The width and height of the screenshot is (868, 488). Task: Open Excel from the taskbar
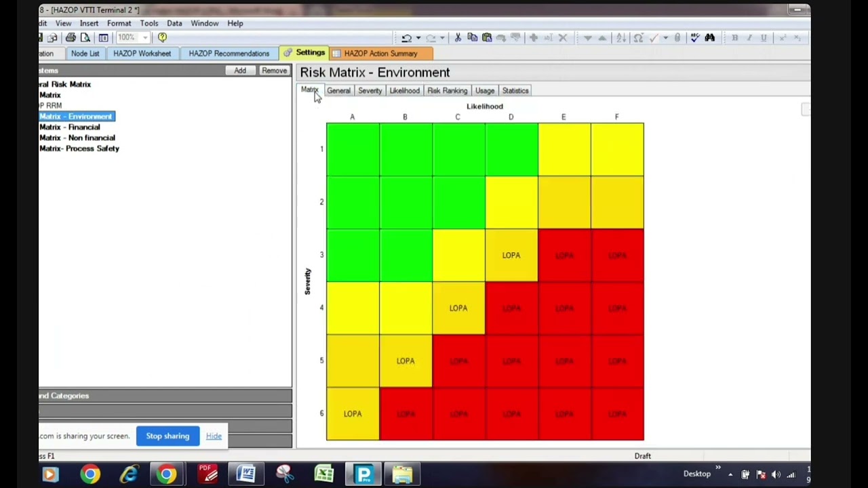[324, 474]
